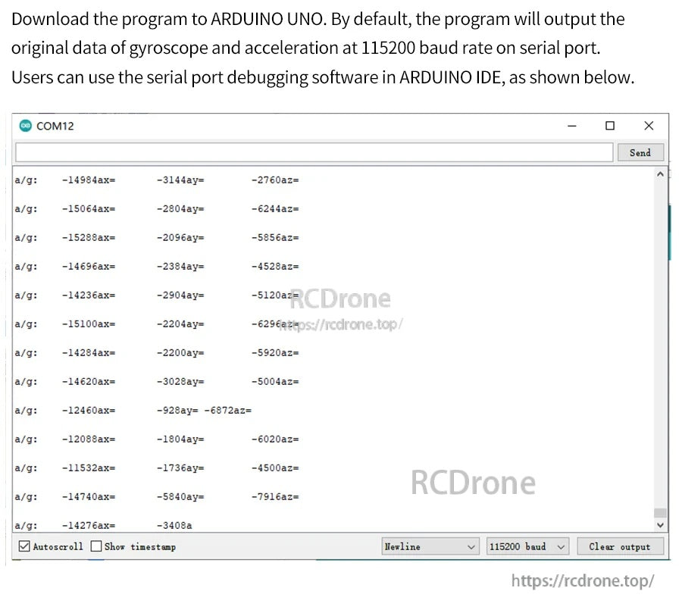
Task: Select the value -7916az= in output
Action: (275, 497)
